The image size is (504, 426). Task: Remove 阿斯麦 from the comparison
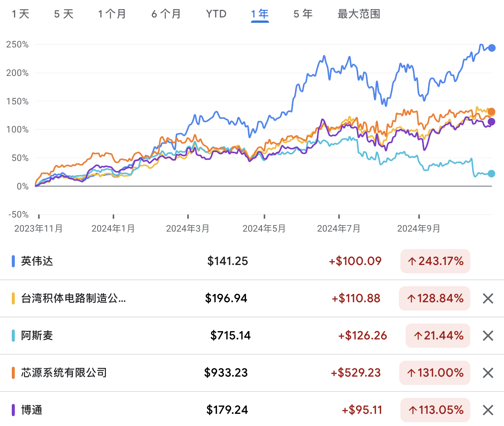[488, 336]
